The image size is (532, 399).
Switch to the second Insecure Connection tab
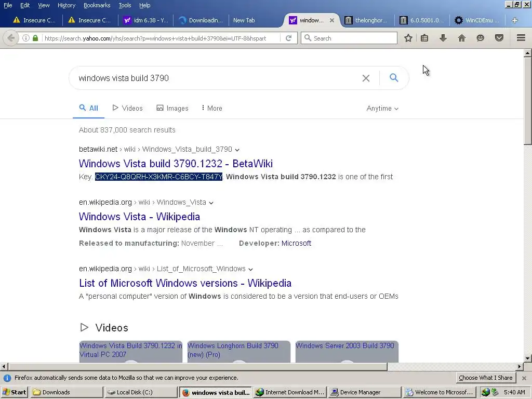point(90,20)
